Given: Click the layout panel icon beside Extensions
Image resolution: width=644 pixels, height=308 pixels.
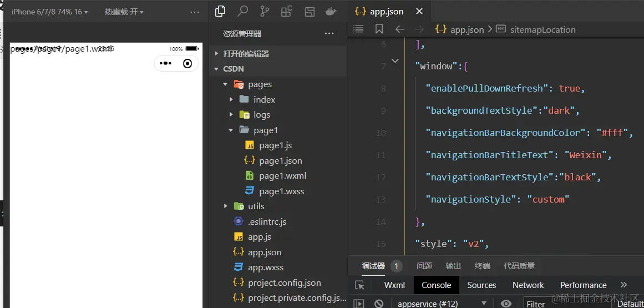Looking at the screenshot, I should click(310, 12).
